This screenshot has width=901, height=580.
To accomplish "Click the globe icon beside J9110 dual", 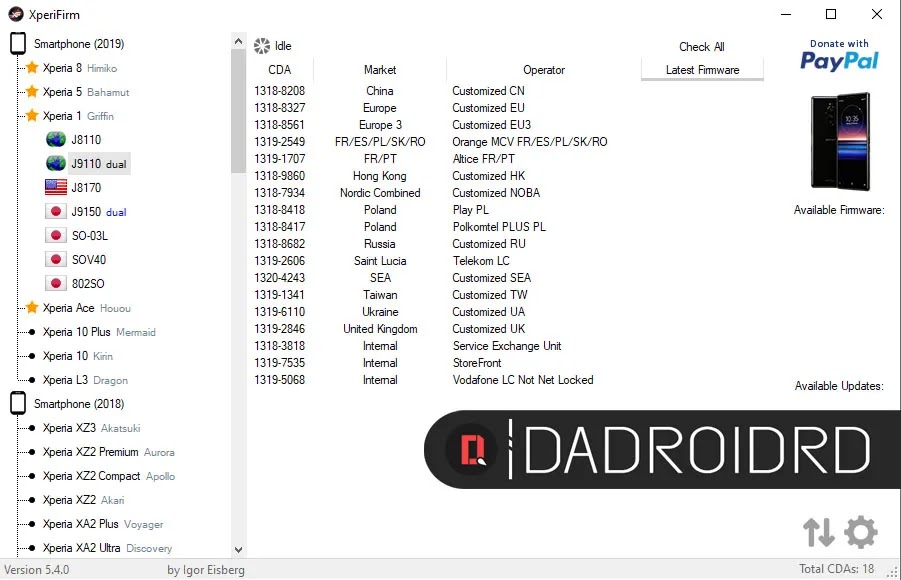I will click(x=56, y=164).
